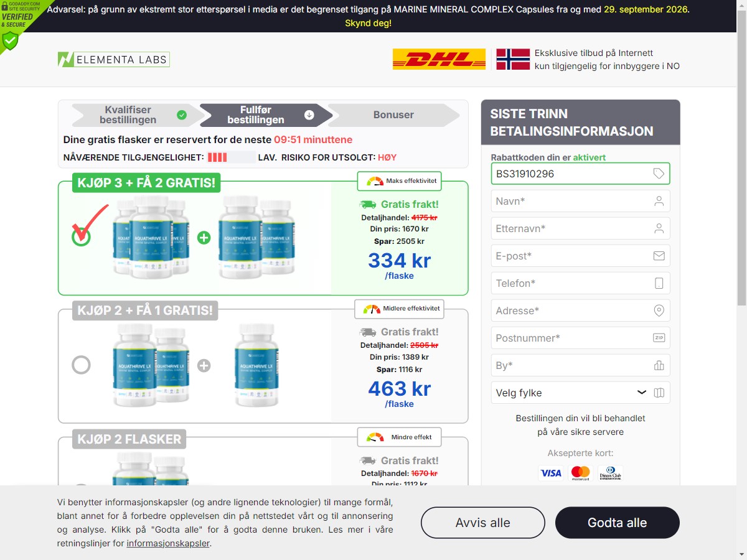Click the Visa card logo

coord(551,473)
